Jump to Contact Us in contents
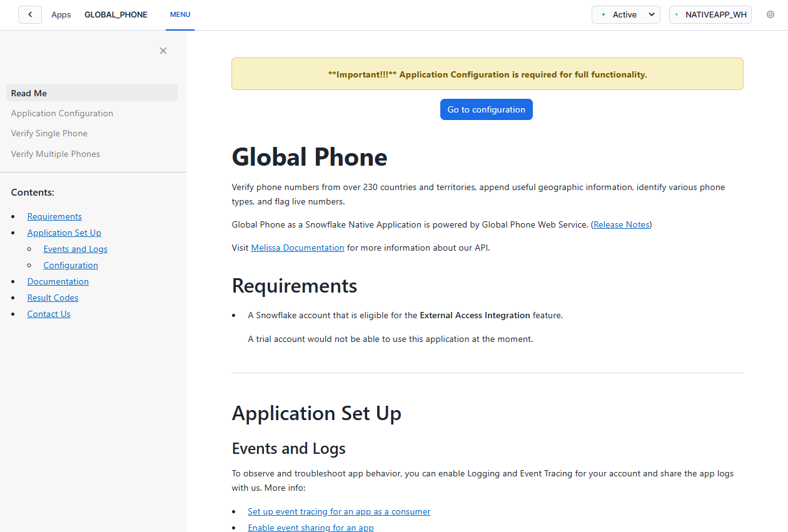Image resolution: width=788 pixels, height=532 pixels. point(49,314)
